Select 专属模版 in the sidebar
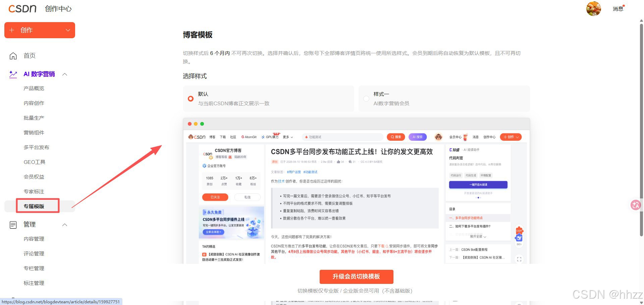Viewport: 644px width, 305px height. pyautogui.click(x=34, y=206)
